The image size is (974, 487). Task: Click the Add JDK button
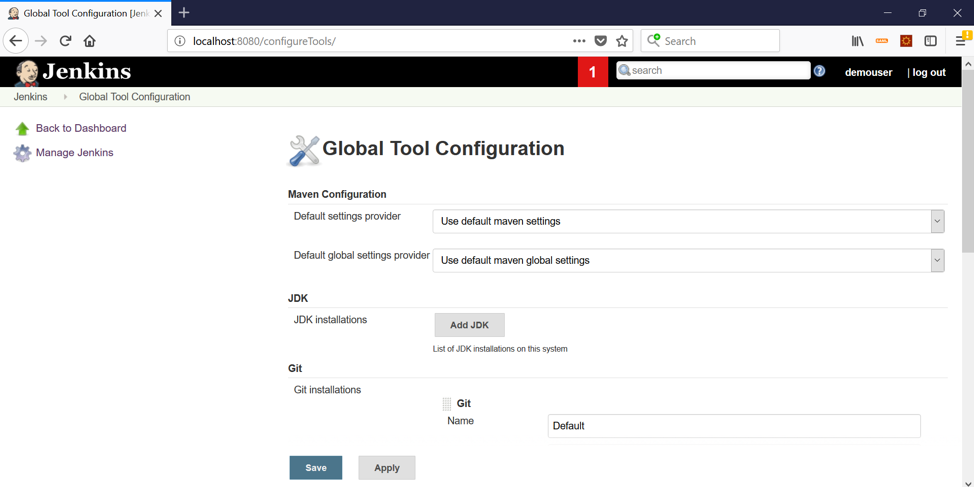tap(470, 325)
